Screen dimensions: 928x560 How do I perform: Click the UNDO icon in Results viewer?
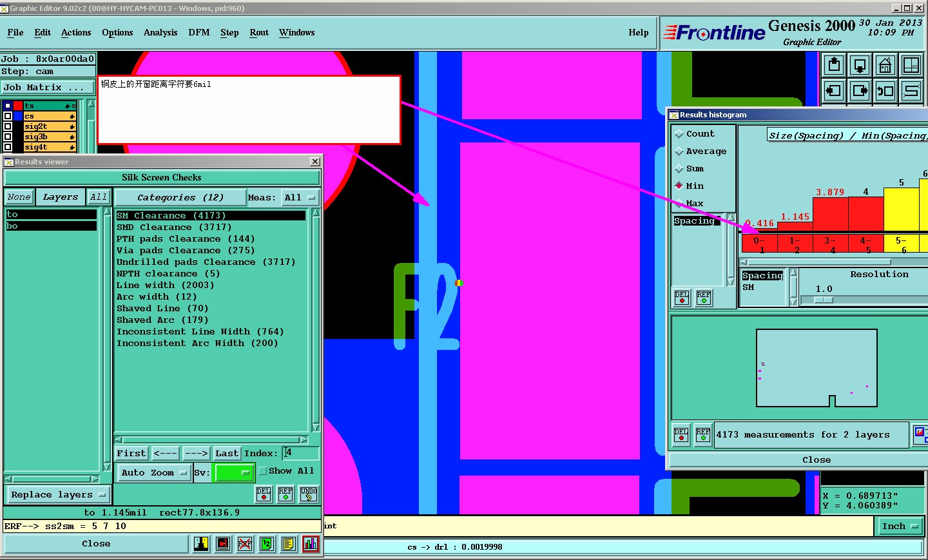coord(309,494)
